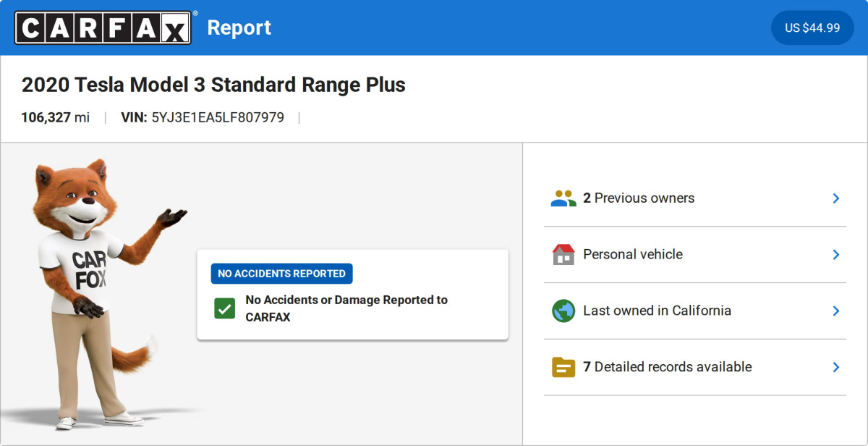Select Last owned in California text

pyautogui.click(x=657, y=311)
